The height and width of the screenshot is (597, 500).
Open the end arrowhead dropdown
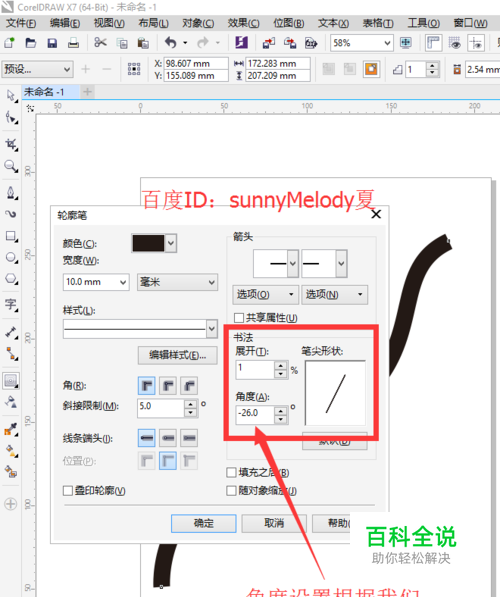point(341,263)
